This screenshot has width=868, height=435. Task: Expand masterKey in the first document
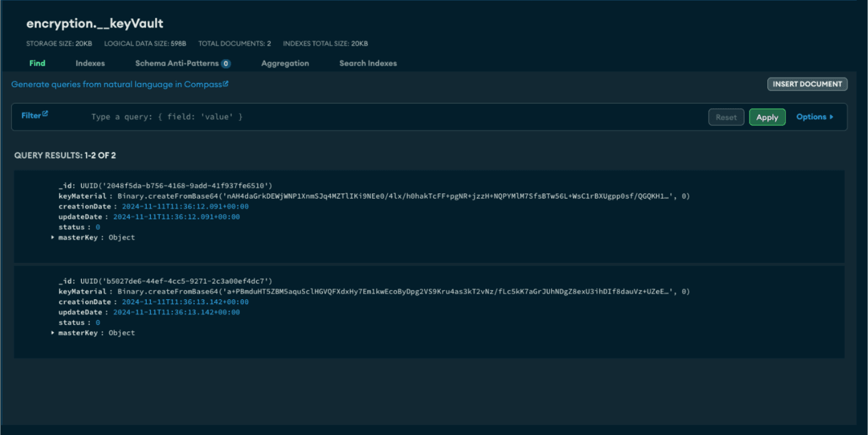pyautogui.click(x=53, y=237)
